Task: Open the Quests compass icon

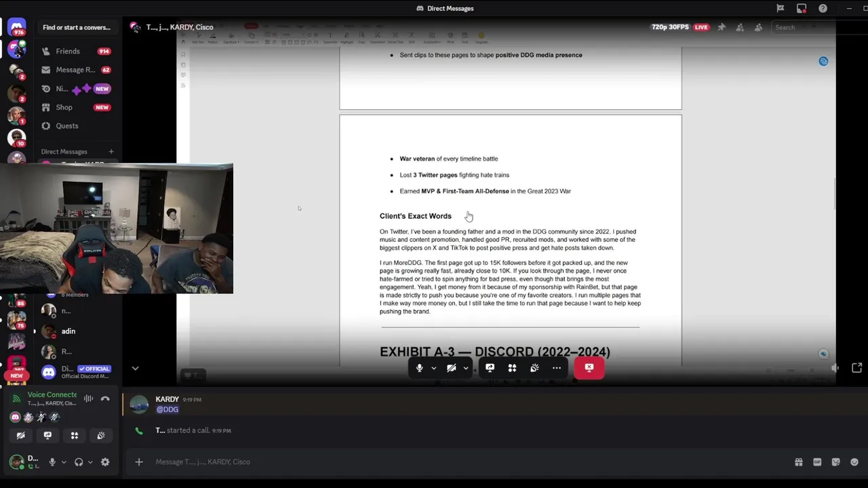Action: point(46,126)
